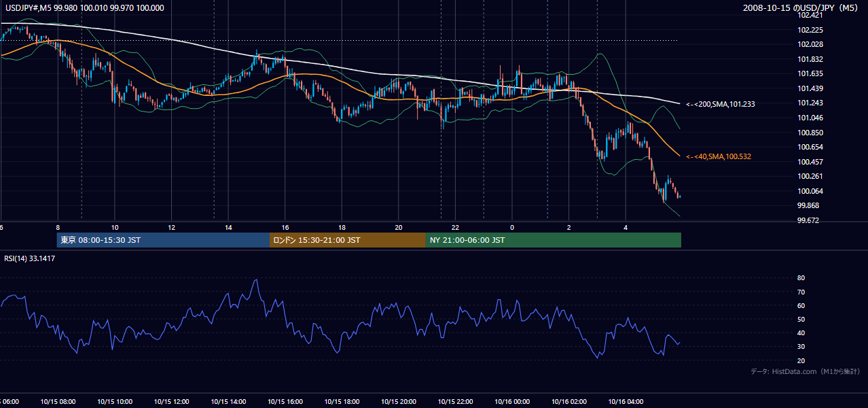Viewport: 868px width, 408px height.
Task: Click price axis value 101.243
Action: (x=810, y=103)
